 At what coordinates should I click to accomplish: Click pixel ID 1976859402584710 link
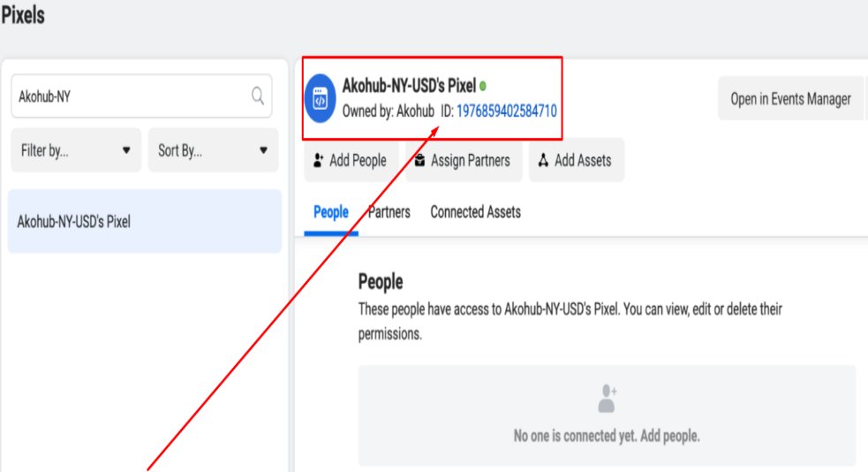[507, 110]
